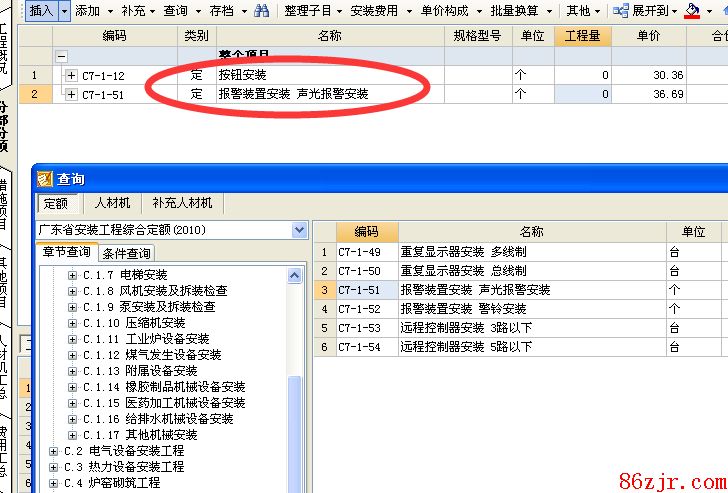Click the 整理子目 toolbar button
Viewport: 728px width, 493px height.
[309, 11]
